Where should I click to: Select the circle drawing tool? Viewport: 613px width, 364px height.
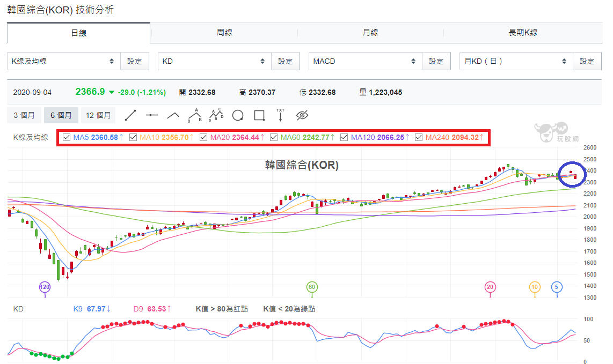pos(238,116)
